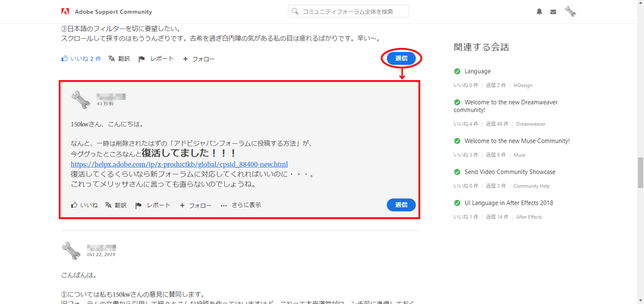Click Dreamweaver community label
This screenshot has height=304, width=644.
[530, 124]
